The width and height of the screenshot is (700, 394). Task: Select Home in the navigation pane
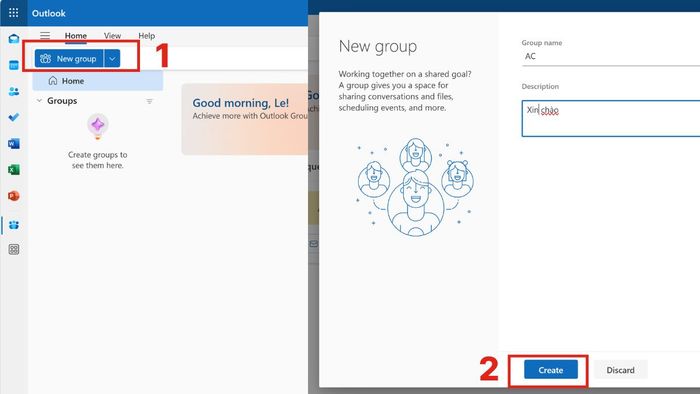[x=98, y=81]
